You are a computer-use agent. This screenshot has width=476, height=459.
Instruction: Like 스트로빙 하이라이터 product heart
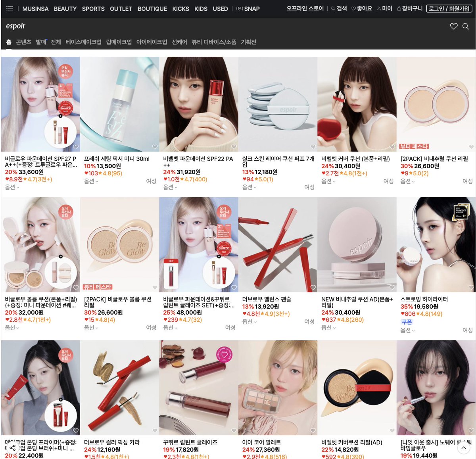click(471, 288)
